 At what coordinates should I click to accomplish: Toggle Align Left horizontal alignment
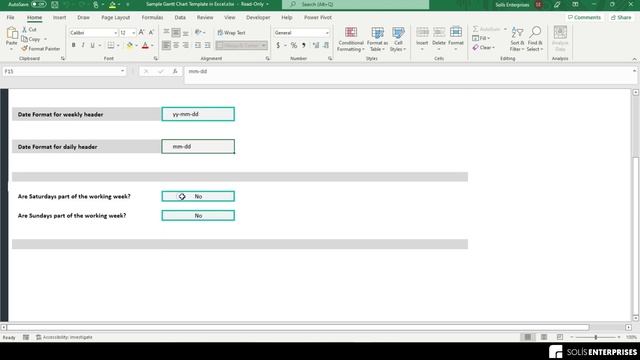point(166,45)
